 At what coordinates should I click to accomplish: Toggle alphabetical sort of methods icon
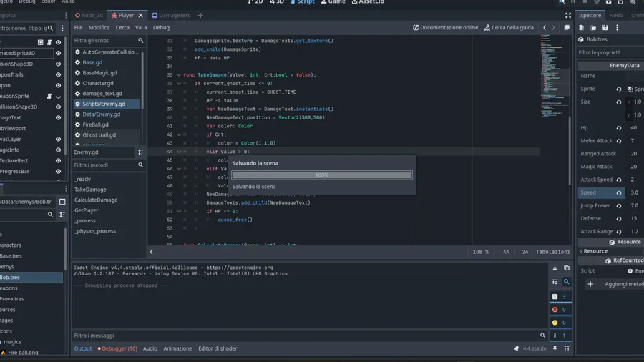click(x=141, y=152)
